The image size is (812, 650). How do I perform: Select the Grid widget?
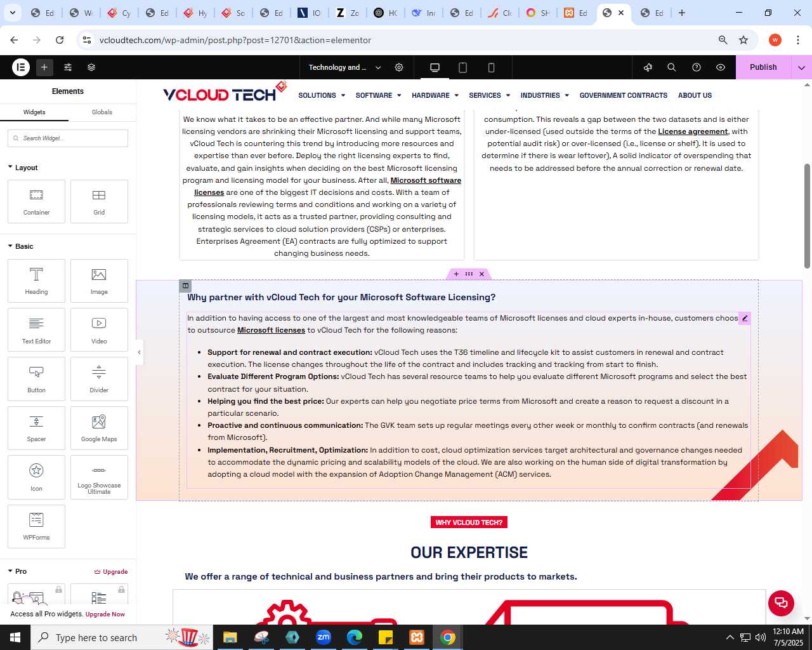pos(99,201)
